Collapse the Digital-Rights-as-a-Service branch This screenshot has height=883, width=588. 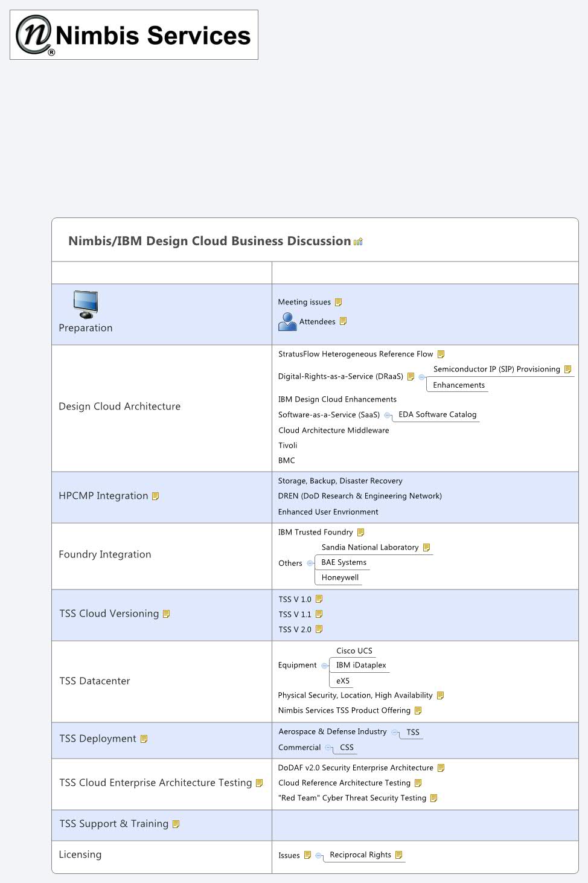tap(421, 377)
